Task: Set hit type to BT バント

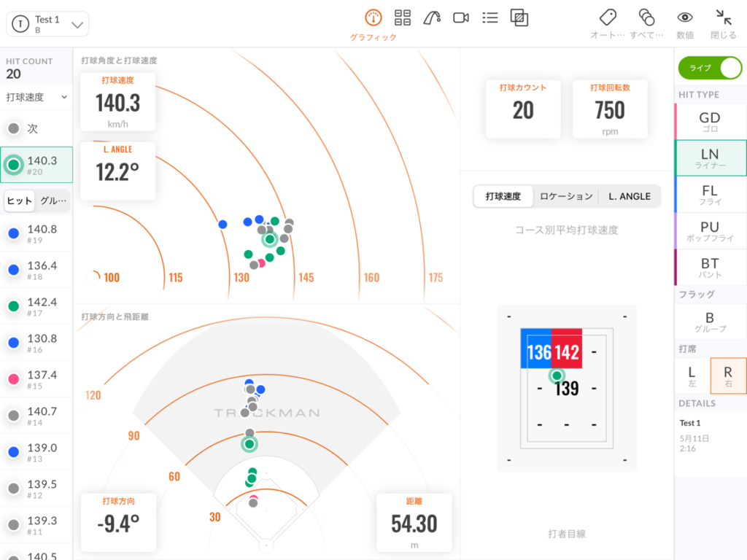Action: (x=711, y=267)
